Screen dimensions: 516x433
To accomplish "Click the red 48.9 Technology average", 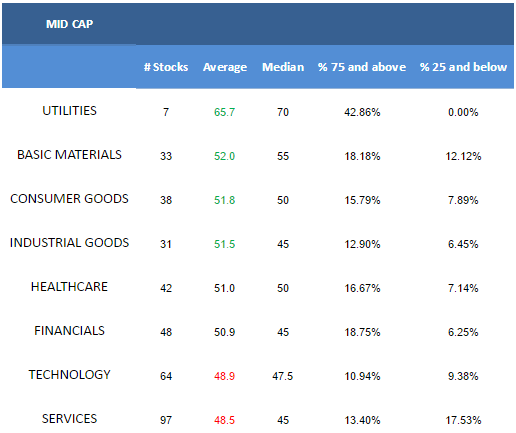I will click(224, 376).
